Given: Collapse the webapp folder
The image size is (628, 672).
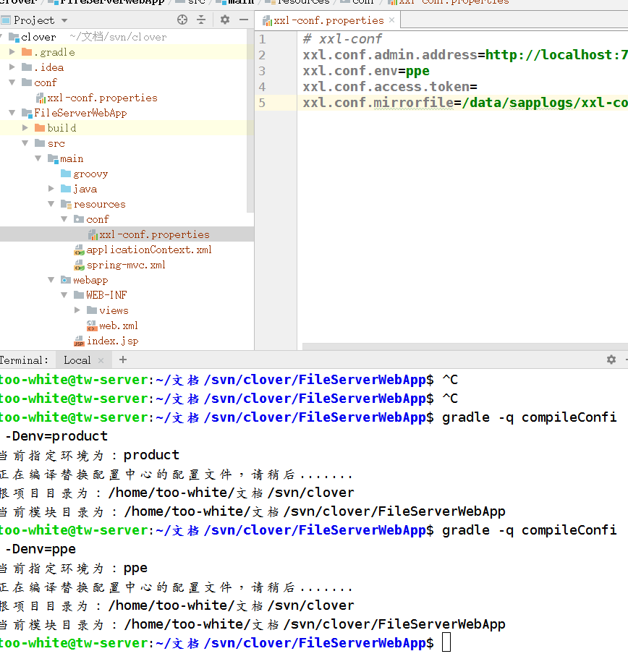Looking at the screenshot, I should (x=51, y=280).
